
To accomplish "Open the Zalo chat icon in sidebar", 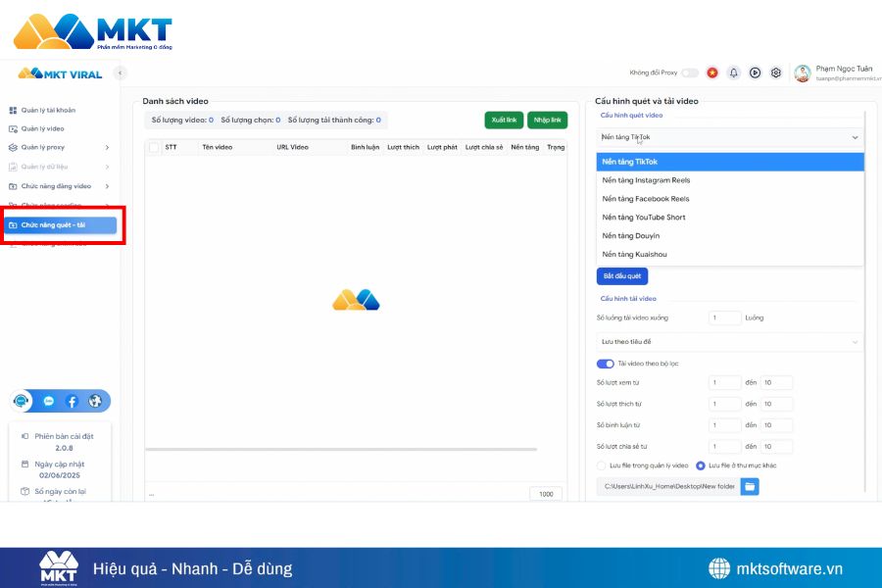I will (48, 401).
